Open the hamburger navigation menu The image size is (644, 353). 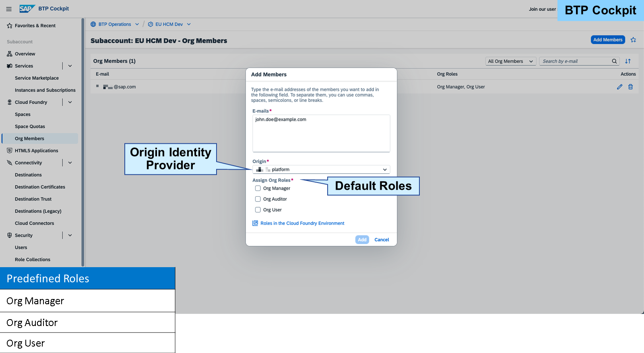tap(9, 9)
